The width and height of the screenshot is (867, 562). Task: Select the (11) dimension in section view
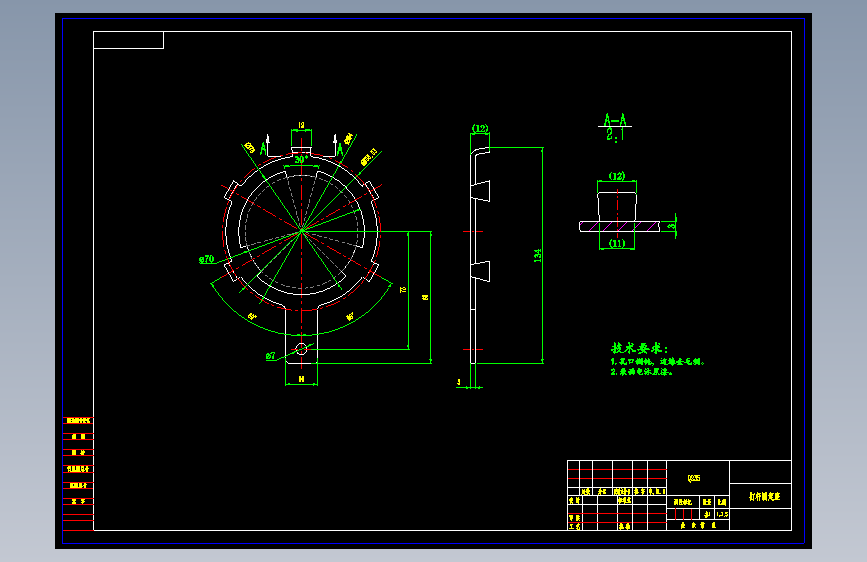pos(617,243)
